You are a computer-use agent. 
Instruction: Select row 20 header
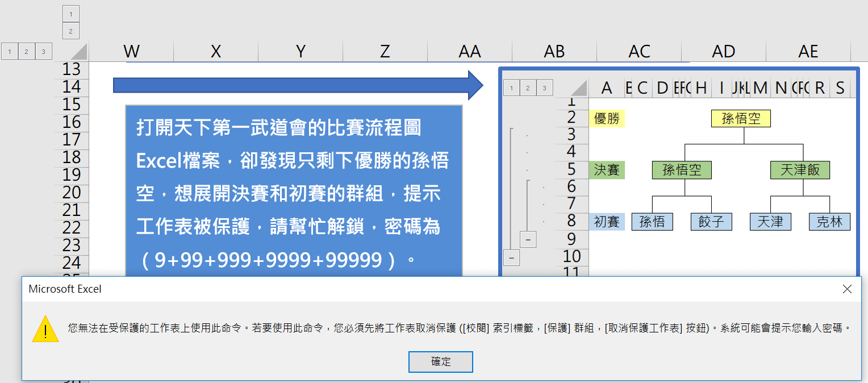72,193
